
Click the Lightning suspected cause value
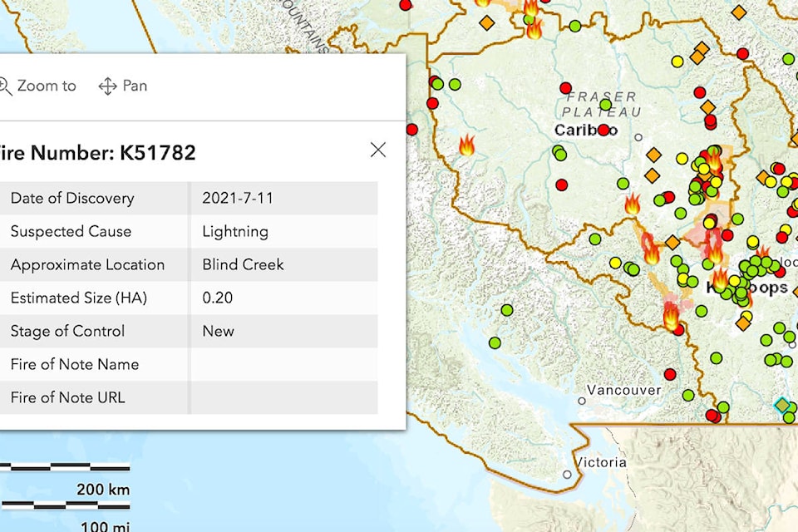coord(235,231)
